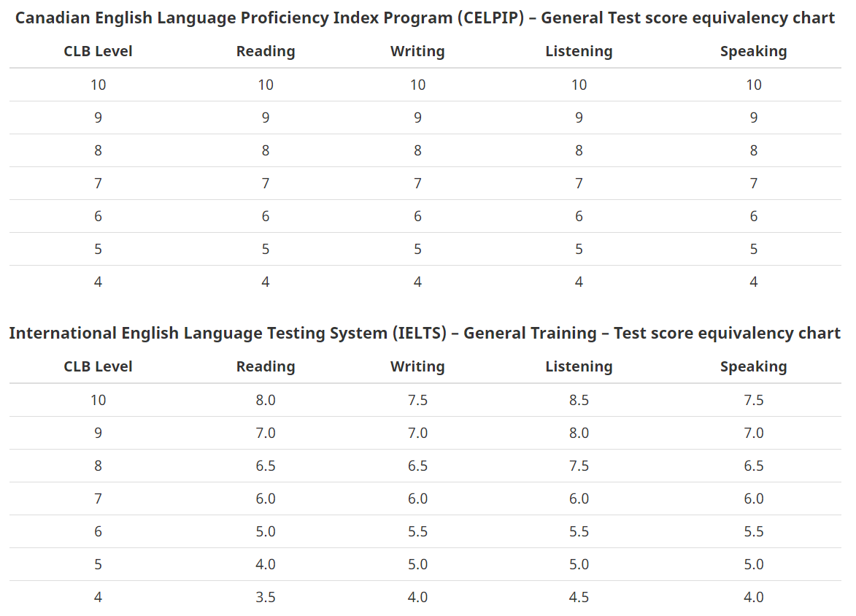Click CELPIP Listening score for CLB 5
Viewport: 856px width, 616px height.
tap(579, 250)
